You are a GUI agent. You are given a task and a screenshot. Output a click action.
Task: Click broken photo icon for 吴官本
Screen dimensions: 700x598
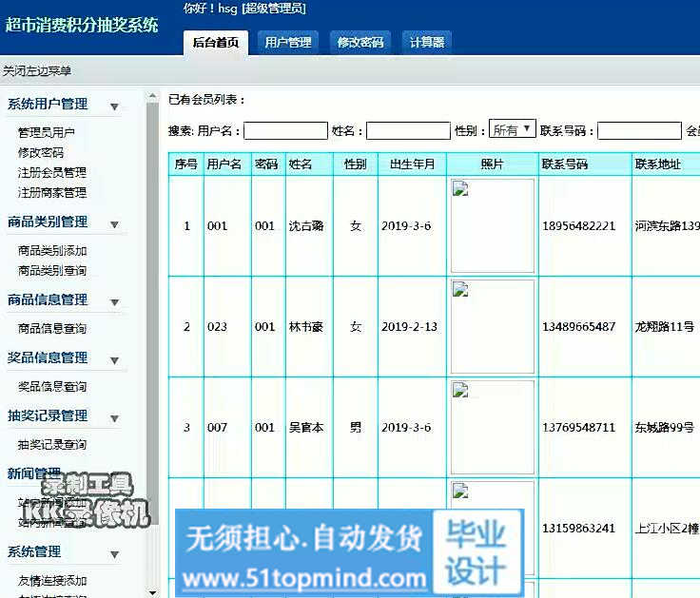coord(460,390)
